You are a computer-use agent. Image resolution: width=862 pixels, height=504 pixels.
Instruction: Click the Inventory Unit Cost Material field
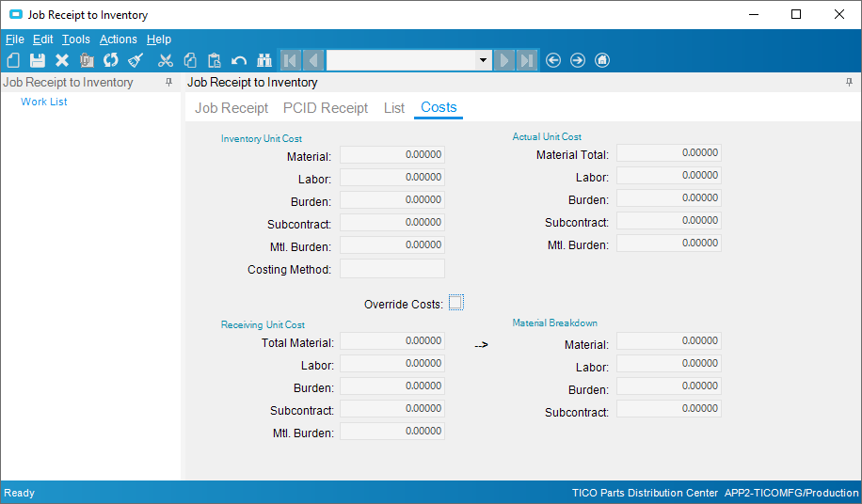click(x=392, y=155)
